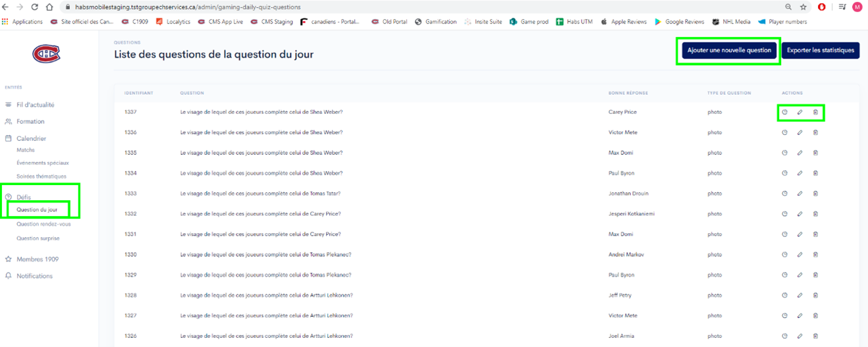Image resolution: width=868 pixels, height=347 pixels.
Task: Click the statistics clock icon for question 1337
Action: pyautogui.click(x=784, y=113)
